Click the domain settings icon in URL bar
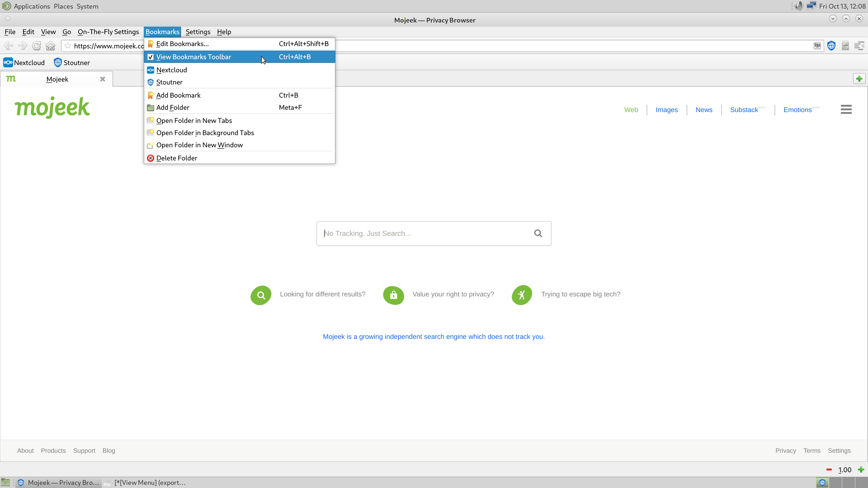 pyautogui.click(x=817, y=46)
